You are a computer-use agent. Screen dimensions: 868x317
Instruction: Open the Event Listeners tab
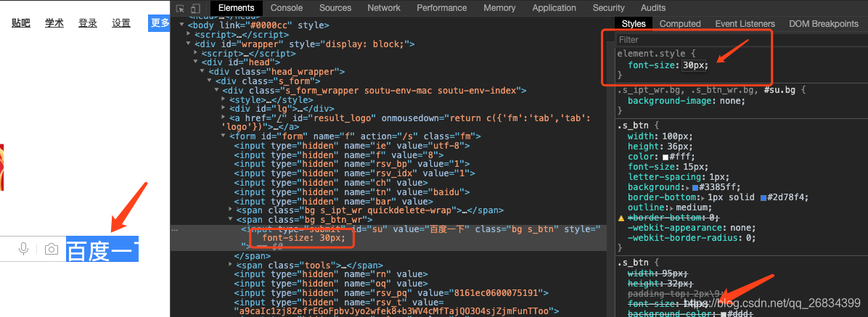745,24
